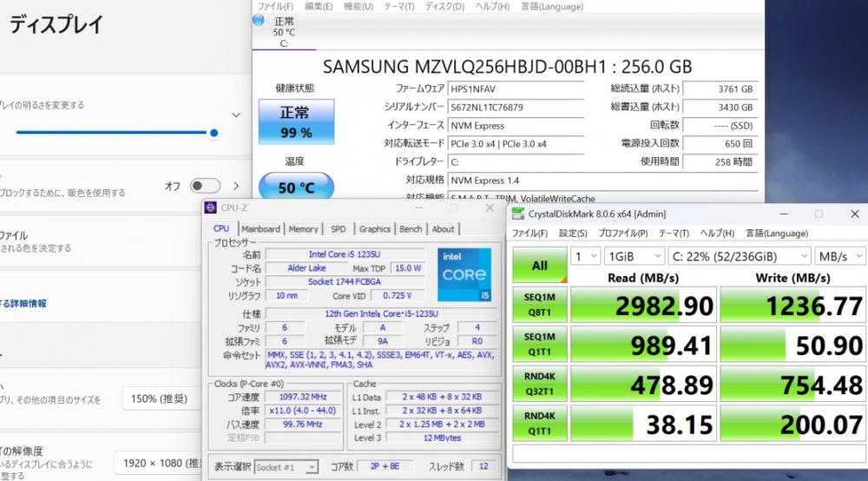Screen dimensions: 868x481
Task: Open CrystalDiskInfo ファイル(F) menu
Action: click(x=275, y=6)
